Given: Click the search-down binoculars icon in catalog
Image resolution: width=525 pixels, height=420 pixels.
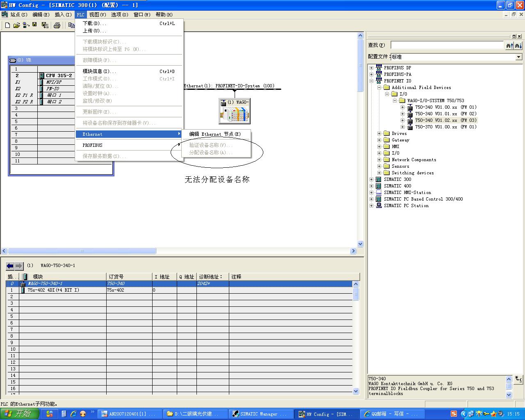Looking at the screenshot, I should [x=518, y=46].
